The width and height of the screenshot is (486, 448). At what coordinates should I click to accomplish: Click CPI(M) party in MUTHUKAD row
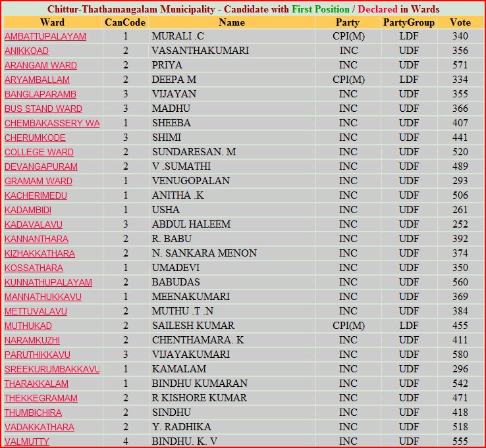(x=348, y=326)
